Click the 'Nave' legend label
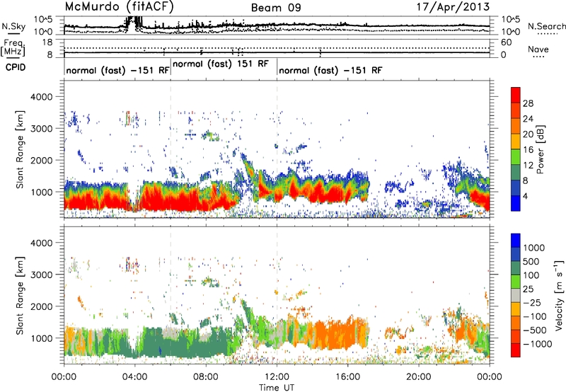 pyautogui.click(x=538, y=49)
